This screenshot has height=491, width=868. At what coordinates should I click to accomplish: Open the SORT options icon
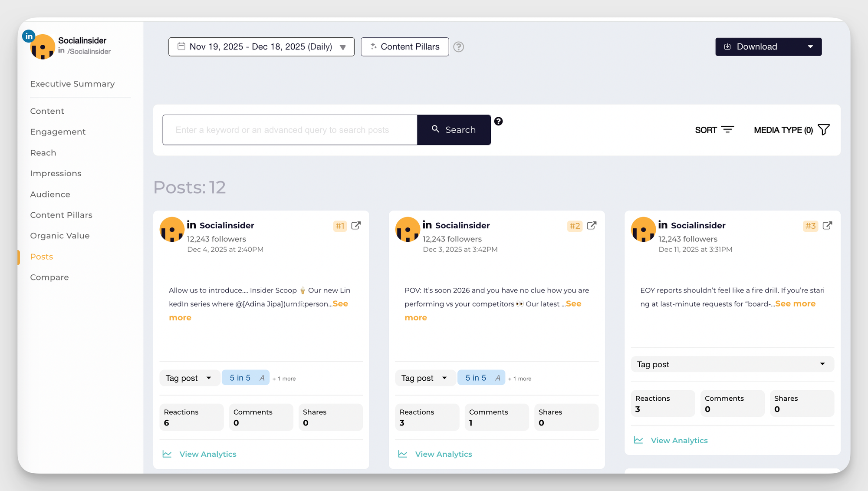[x=727, y=129]
